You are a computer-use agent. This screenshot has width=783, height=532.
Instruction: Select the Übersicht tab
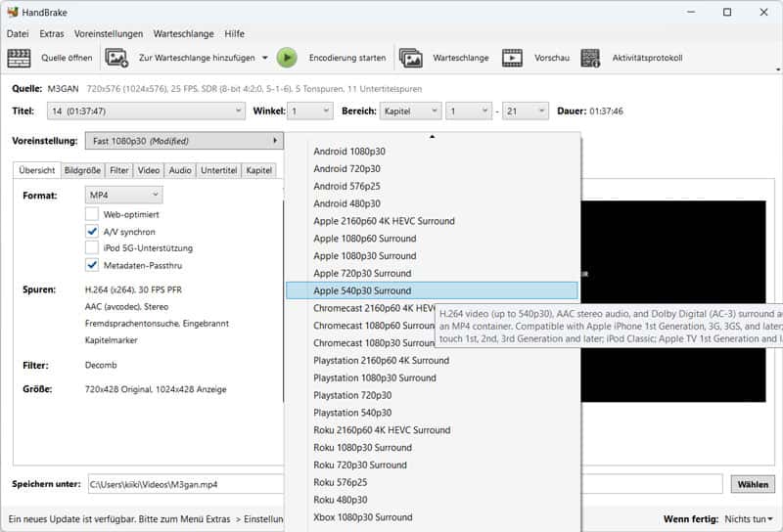(x=37, y=170)
